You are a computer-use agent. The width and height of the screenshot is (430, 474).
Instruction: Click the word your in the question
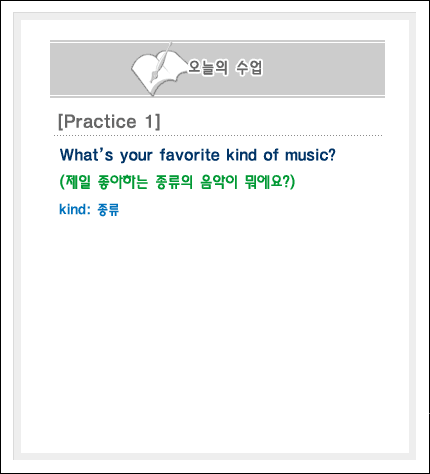point(136,156)
